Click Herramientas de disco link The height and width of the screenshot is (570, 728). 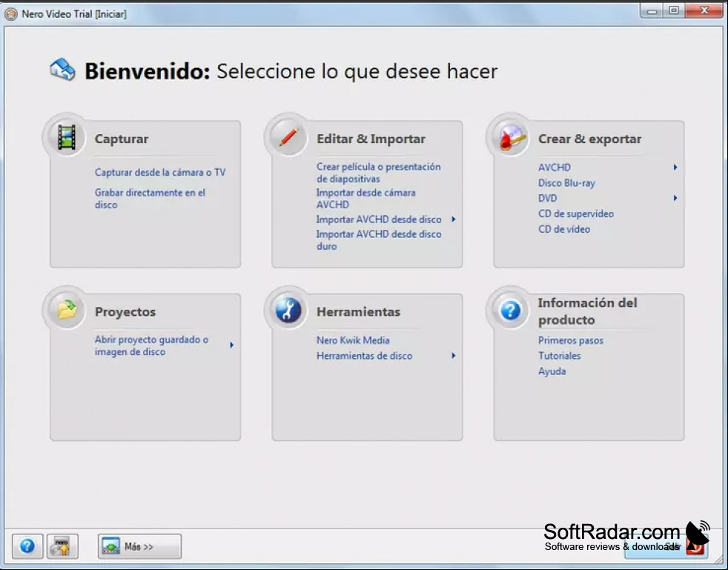pos(365,356)
